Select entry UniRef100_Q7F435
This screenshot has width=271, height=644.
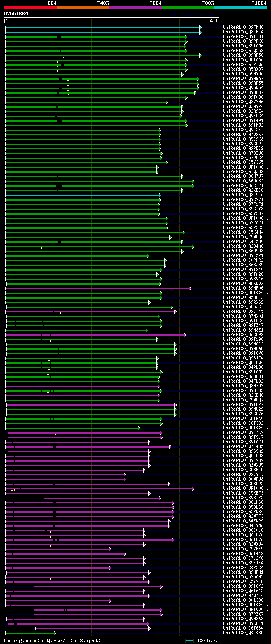point(243,446)
